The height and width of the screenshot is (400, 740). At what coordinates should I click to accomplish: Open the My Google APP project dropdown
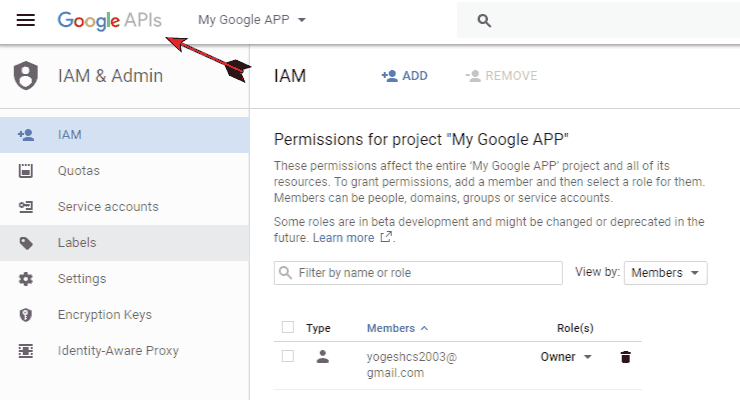pos(252,20)
